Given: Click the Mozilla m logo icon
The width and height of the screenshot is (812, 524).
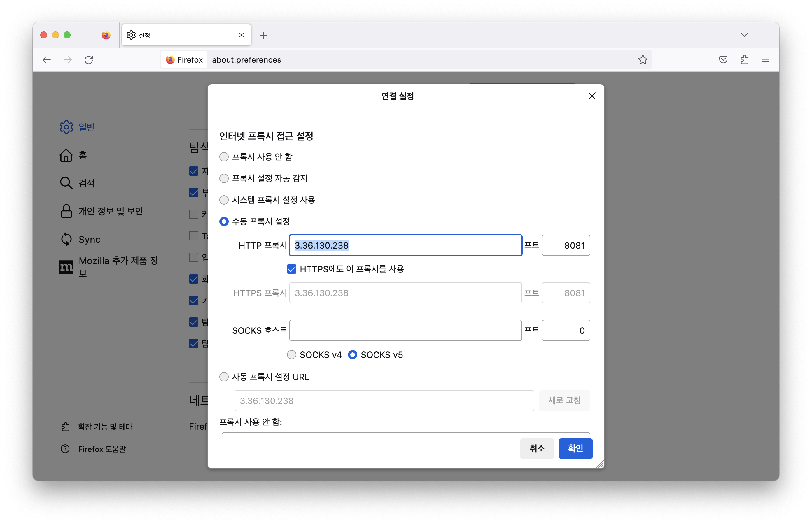Looking at the screenshot, I should tap(66, 267).
